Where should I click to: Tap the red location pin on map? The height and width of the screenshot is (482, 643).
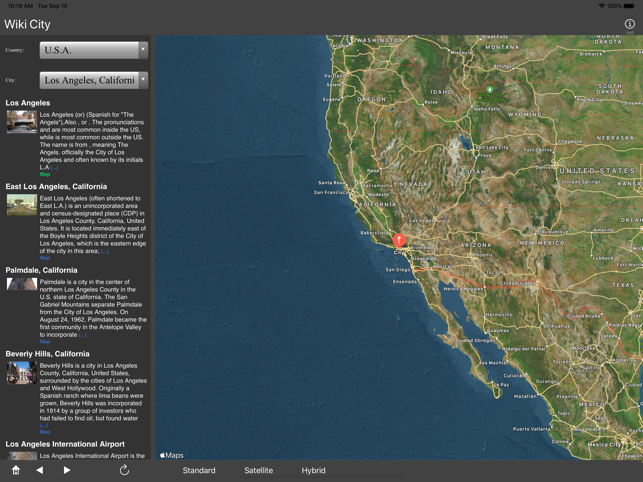399,240
